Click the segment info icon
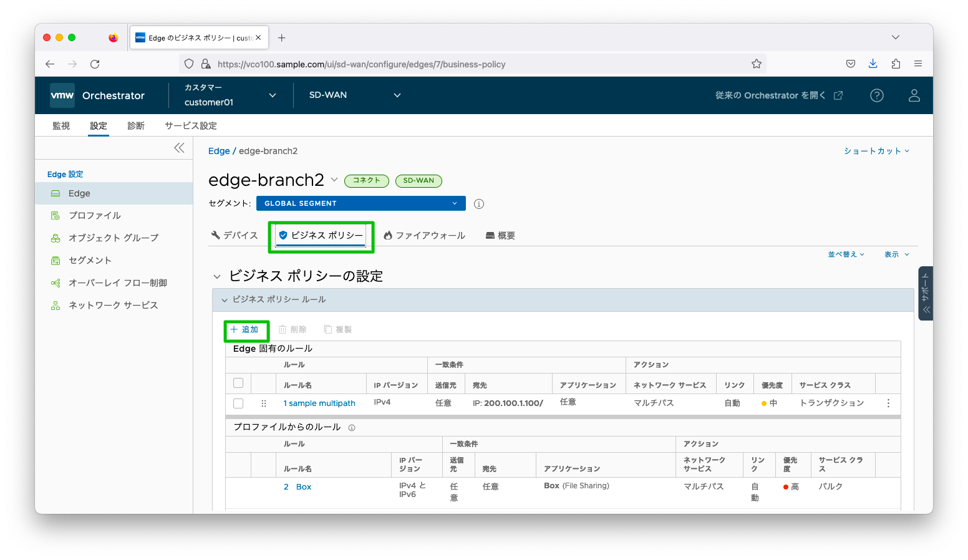The height and width of the screenshot is (560, 968). click(479, 204)
